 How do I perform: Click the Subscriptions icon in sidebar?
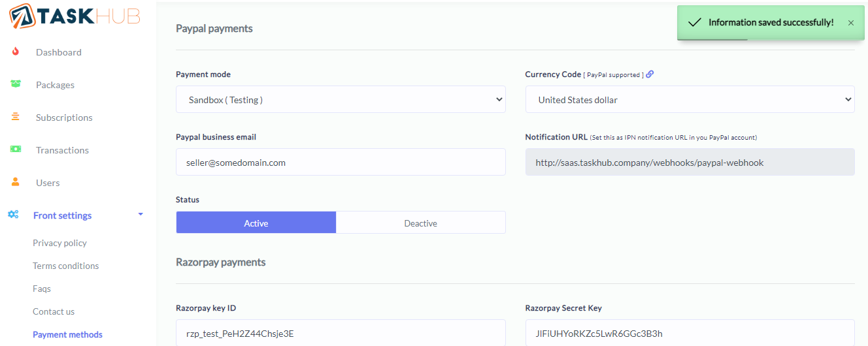point(16,118)
